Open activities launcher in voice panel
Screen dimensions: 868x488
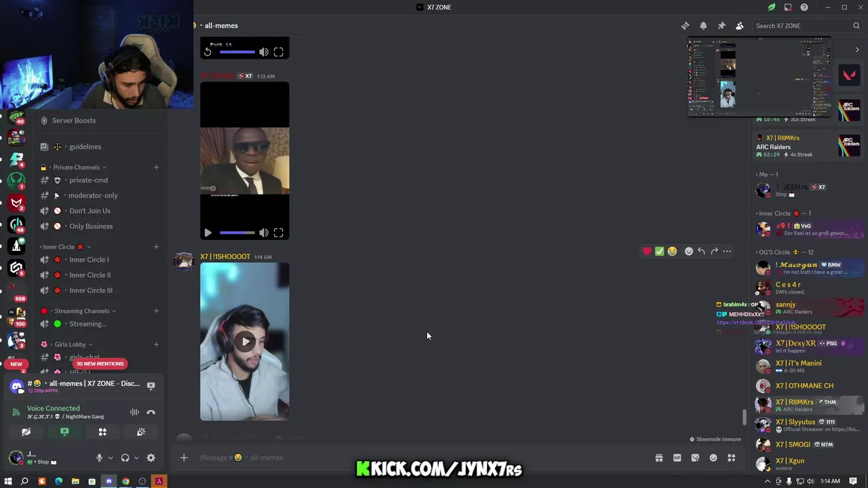[102, 432]
